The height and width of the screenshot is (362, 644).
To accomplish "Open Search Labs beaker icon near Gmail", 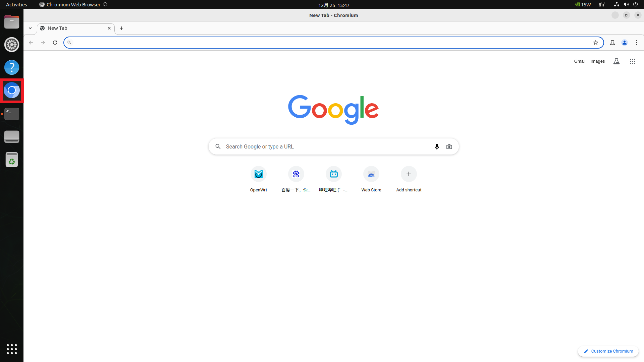I will point(616,61).
